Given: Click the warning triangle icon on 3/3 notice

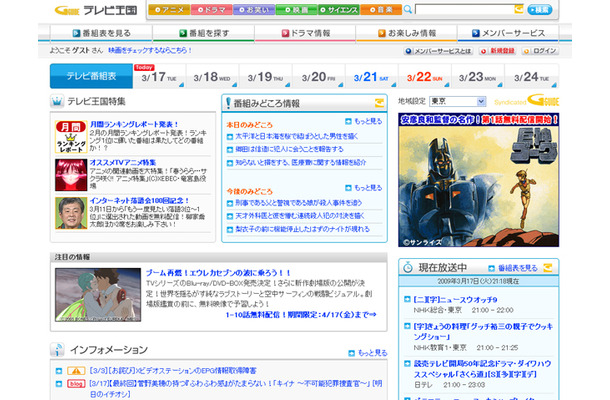Looking at the screenshot, I should pyautogui.click(x=76, y=370).
